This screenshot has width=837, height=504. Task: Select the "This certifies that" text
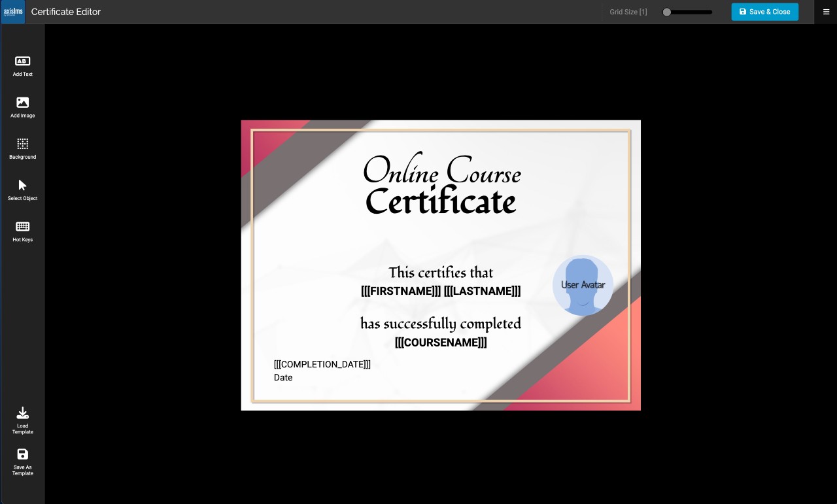click(x=441, y=272)
